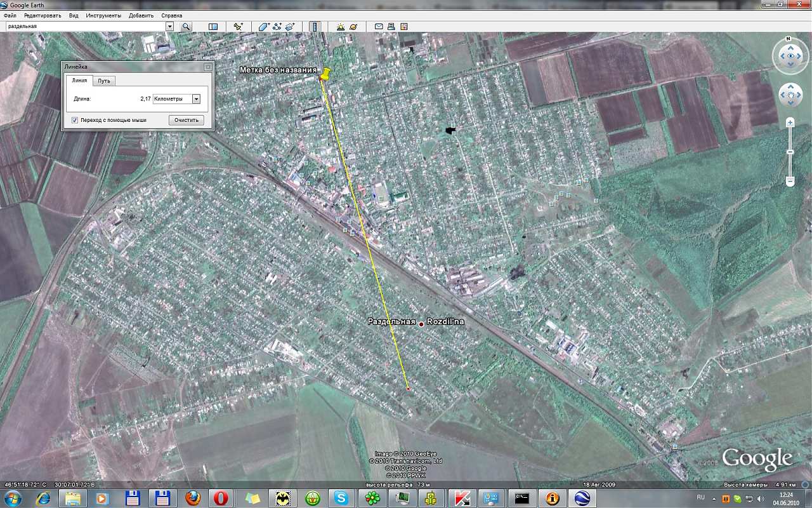The height and width of the screenshot is (508, 812).
Task: Toggle the sidebar panel icon
Action: click(x=213, y=27)
